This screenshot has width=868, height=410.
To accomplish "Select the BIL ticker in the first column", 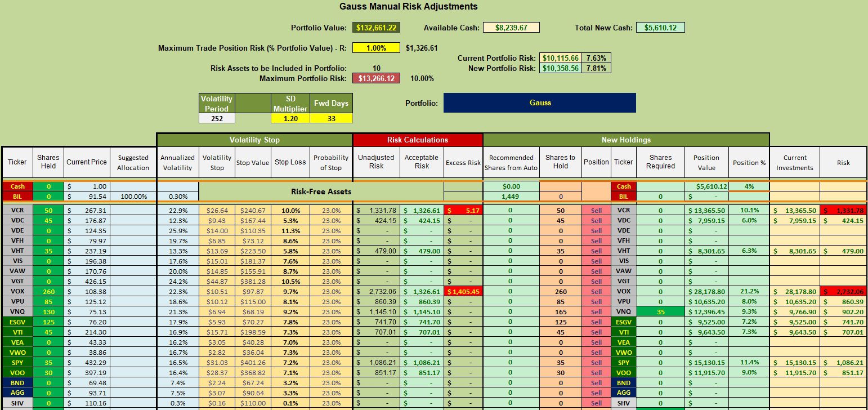I will (x=17, y=197).
